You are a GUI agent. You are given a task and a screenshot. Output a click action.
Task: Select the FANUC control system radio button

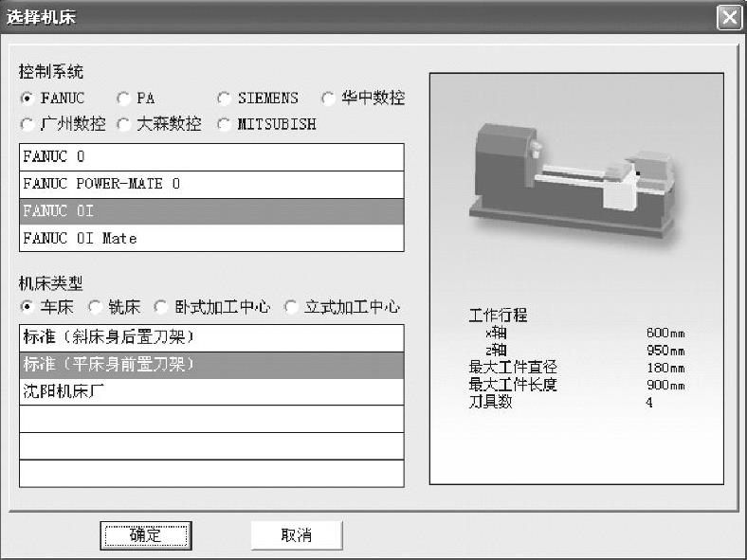(27, 99)
